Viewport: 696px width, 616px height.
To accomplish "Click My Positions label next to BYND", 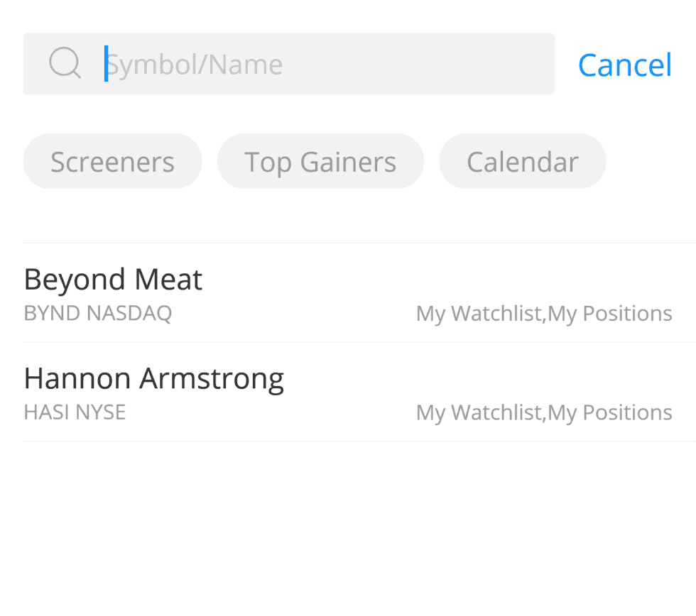I will [609, 313].
